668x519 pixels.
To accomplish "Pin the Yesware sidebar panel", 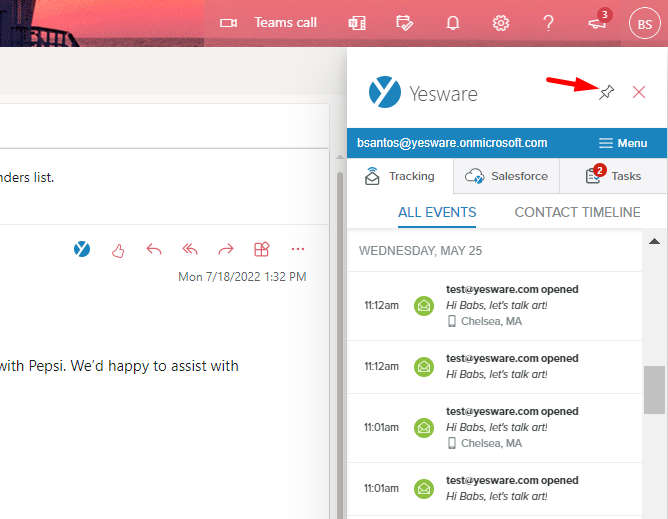I will 606,92.
